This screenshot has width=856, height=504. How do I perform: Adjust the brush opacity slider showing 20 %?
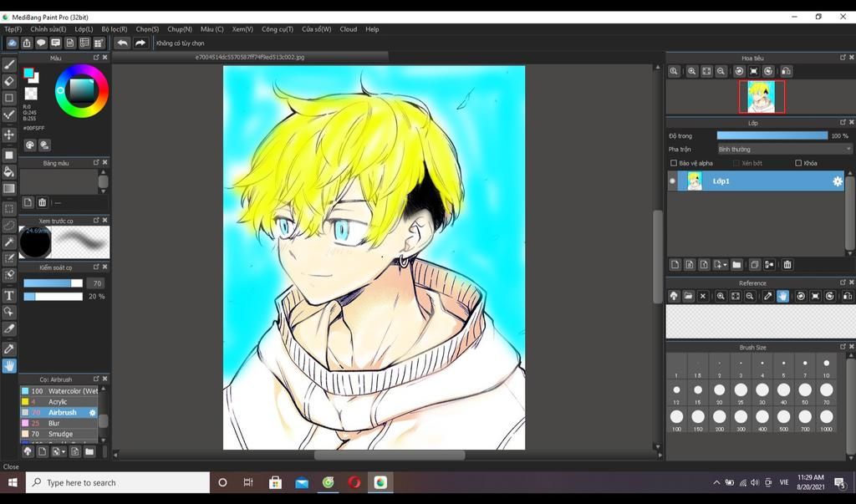(53, 297)
